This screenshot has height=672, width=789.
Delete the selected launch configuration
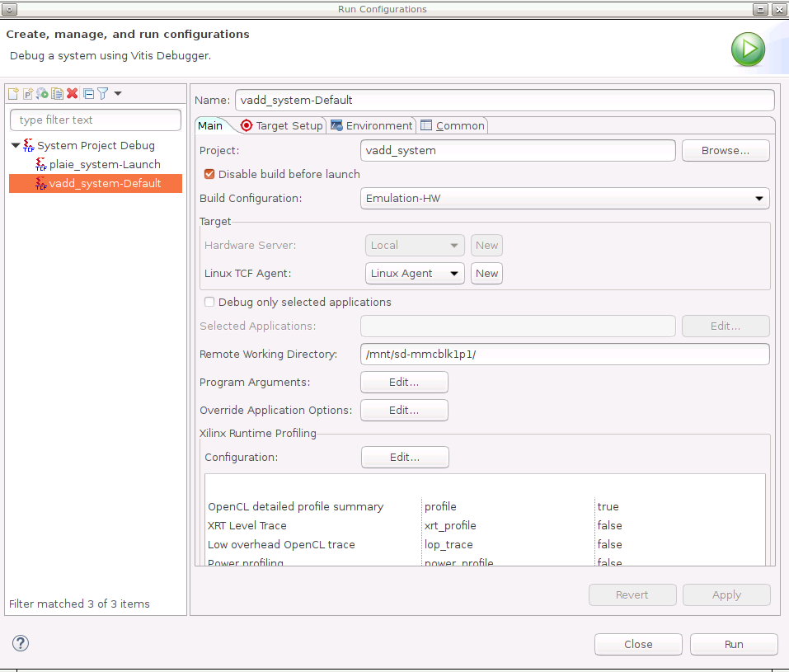73,94
